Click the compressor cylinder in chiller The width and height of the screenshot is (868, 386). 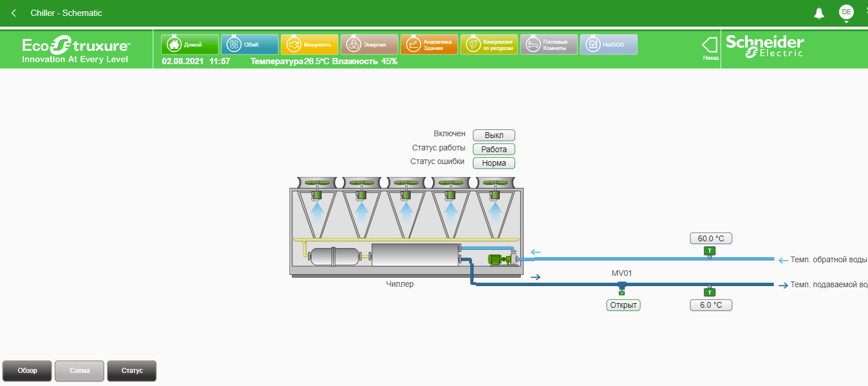click(335, 257)
